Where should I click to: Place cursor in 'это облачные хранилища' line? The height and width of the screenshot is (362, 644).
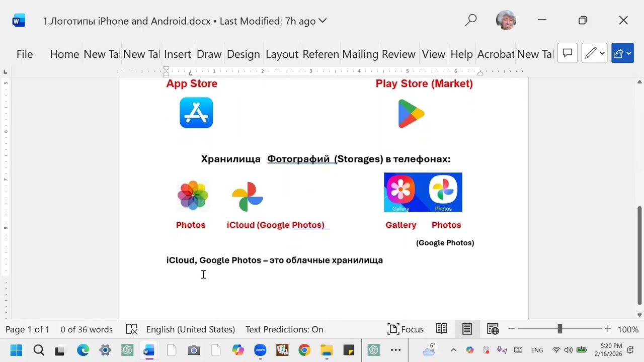[326, 260]
